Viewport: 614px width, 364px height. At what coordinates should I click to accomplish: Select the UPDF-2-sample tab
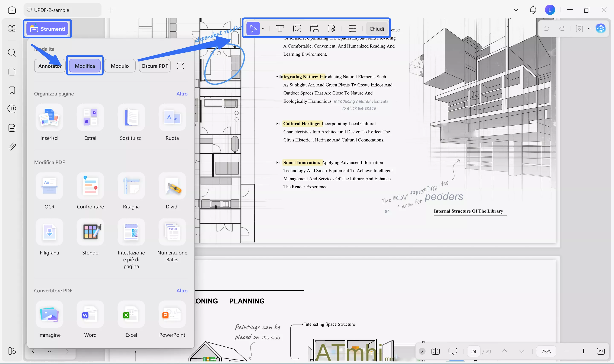52,10
